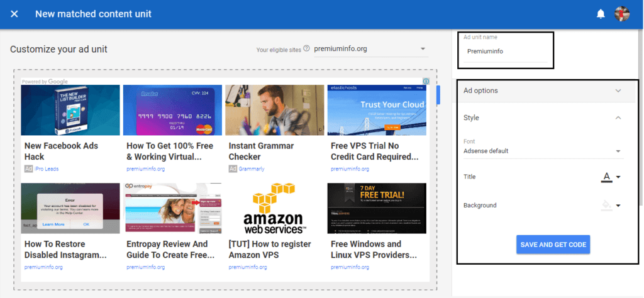This screenshot has height=298, width=644.
Task: Click How To Get 100% Free title
Action: coord(170,151)
